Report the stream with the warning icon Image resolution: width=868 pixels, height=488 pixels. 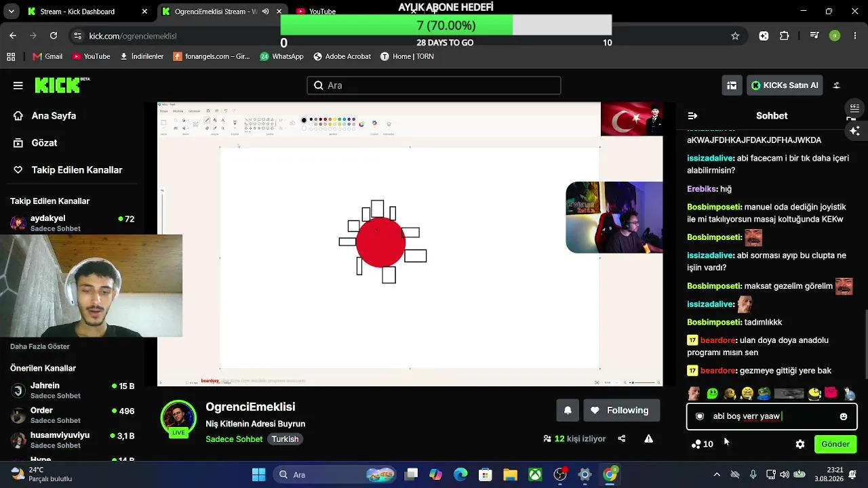[649, 439]
